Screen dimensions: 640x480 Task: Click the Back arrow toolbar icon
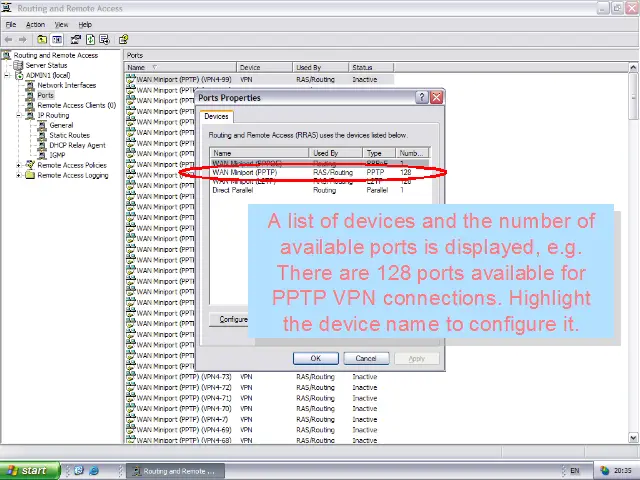tap(8, 40)
